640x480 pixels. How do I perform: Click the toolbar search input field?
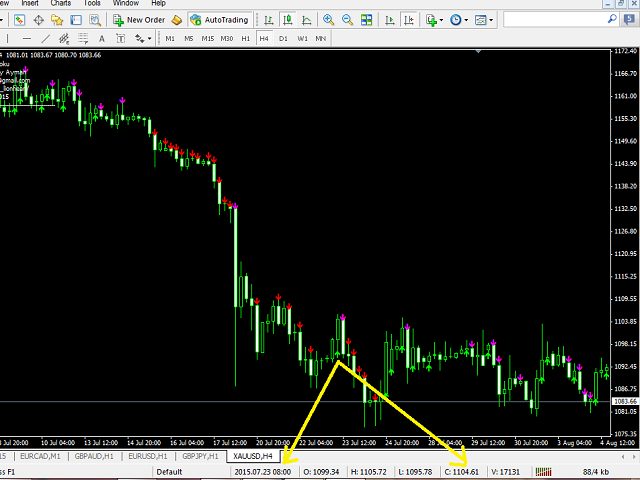click(x=555, y=20)
